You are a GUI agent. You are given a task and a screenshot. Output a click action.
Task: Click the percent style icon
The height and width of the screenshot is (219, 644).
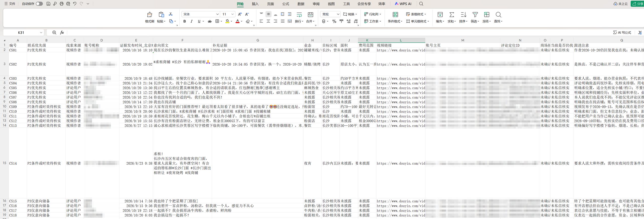pyautogui.click(x=334, y=21)
